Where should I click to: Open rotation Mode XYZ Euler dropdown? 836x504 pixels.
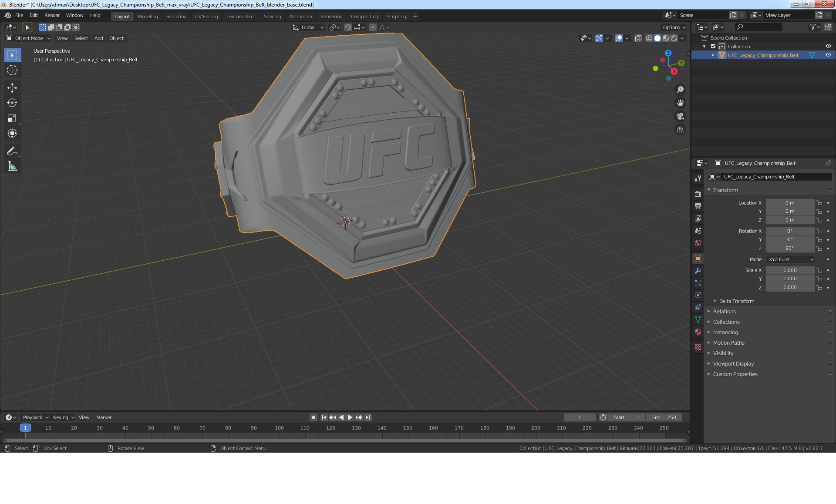tap(790, 259)
